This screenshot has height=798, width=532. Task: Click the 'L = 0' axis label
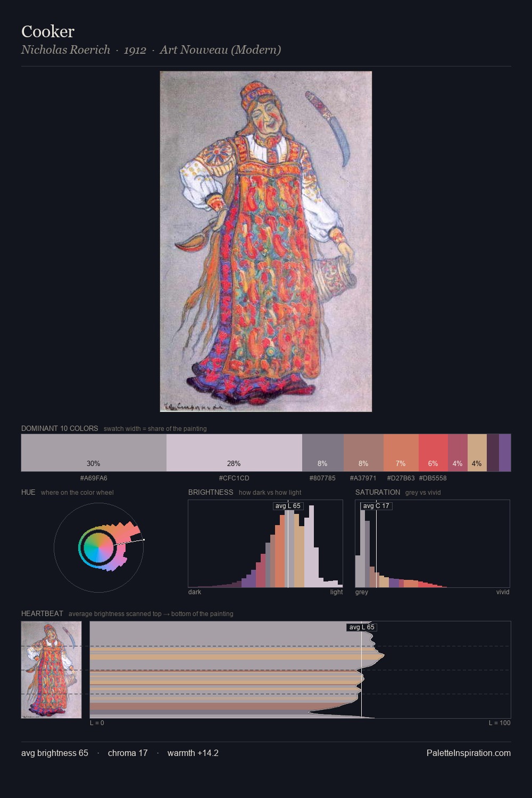click(97, 723)
